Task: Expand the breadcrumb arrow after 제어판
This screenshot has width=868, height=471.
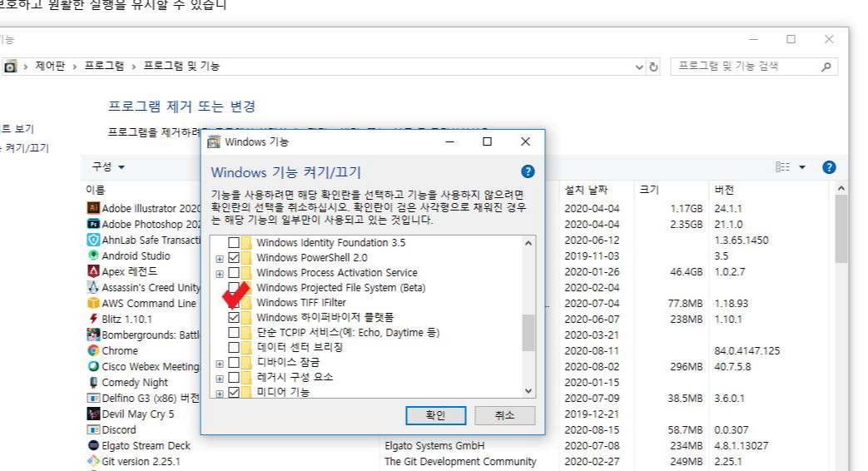Action: click(74, 67)
